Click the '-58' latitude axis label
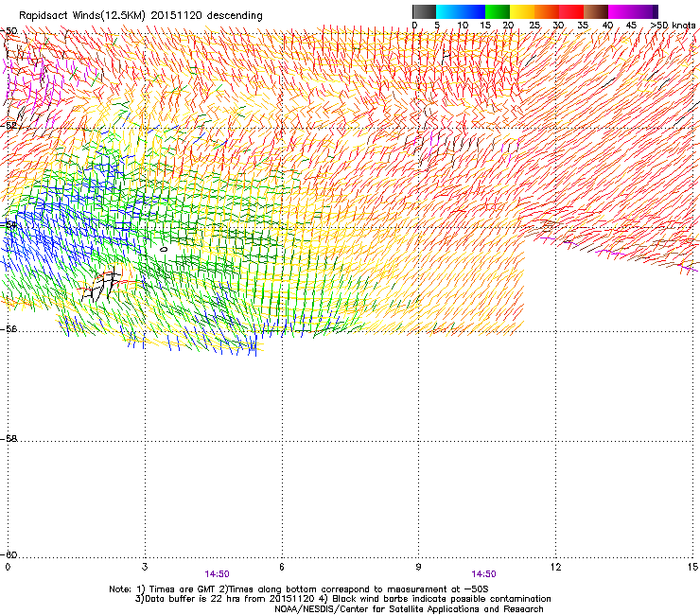 pos(9,439)
